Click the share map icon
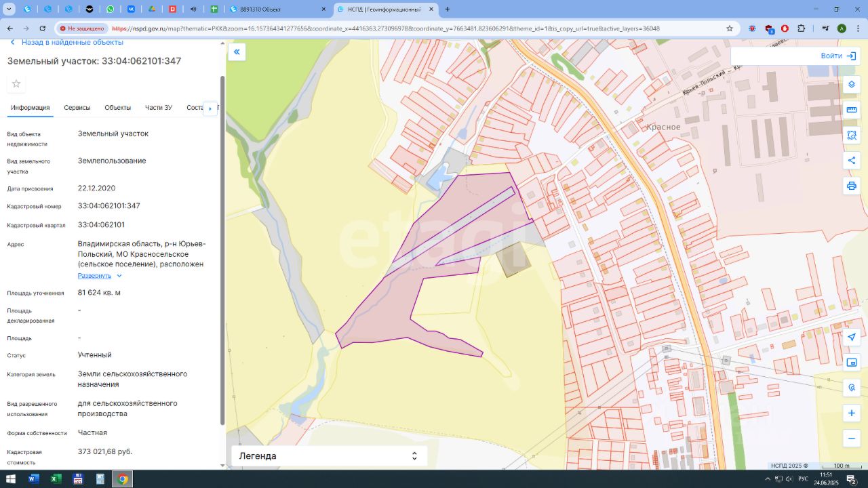 (x=852, y=161)
